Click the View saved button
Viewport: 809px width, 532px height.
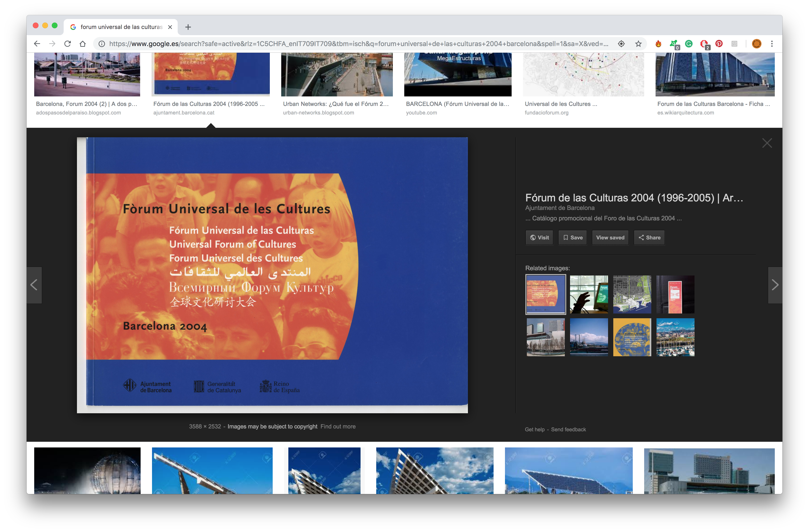[610, 237]
